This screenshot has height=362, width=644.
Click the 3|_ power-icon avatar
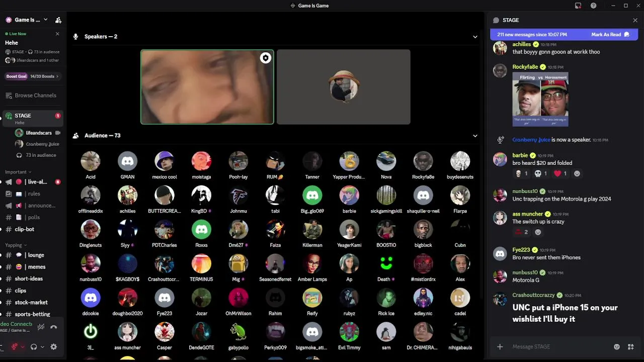click(91, 332)
